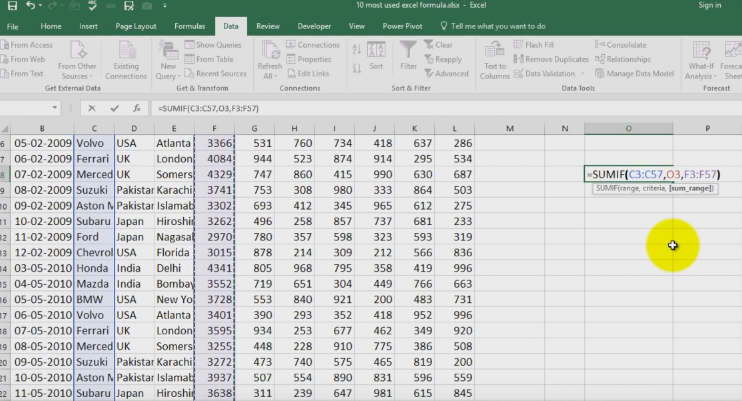Switch to the View tab
Screen dimensions: 742x401
(357, 27)
